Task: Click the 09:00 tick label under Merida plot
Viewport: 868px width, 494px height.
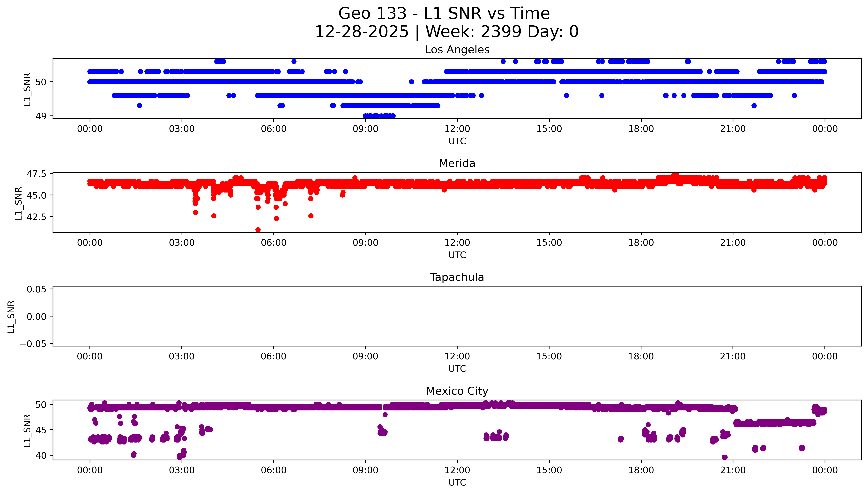Action: [x=365, y=243]
